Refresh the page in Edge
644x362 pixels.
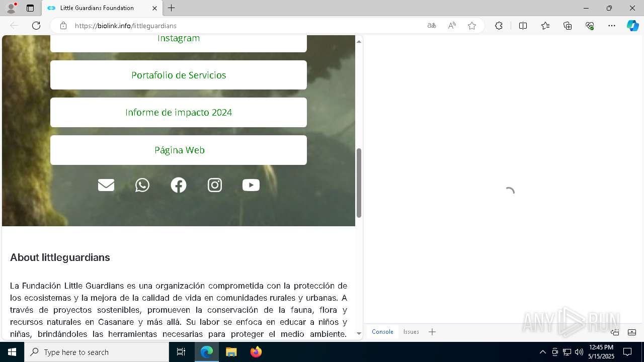(x=36, y=26)
